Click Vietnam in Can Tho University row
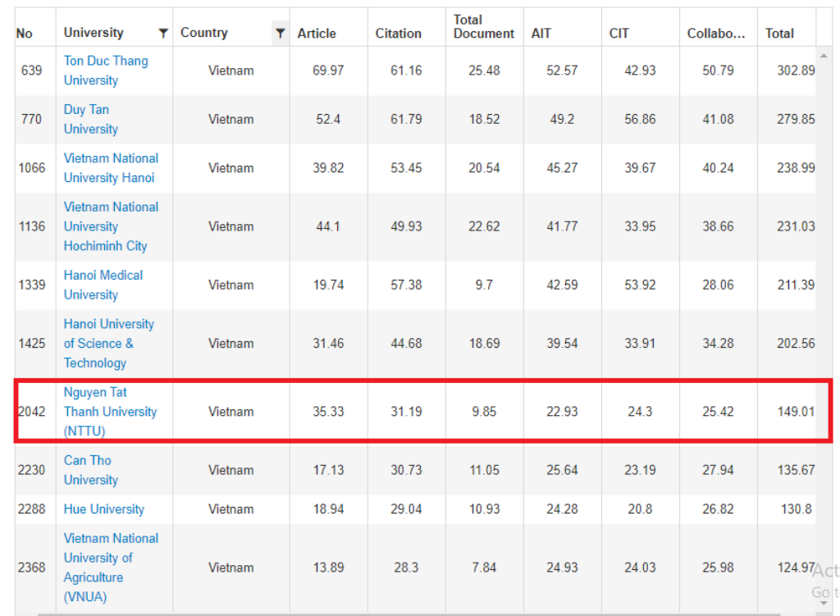The image size is (840, 616). [x=231, y=470]
